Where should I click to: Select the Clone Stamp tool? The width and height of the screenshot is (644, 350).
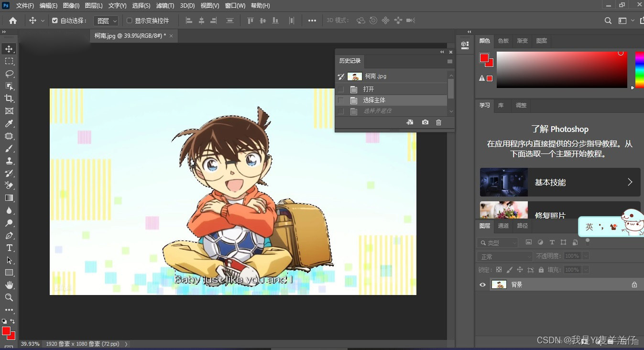click(x=9, y=161)
